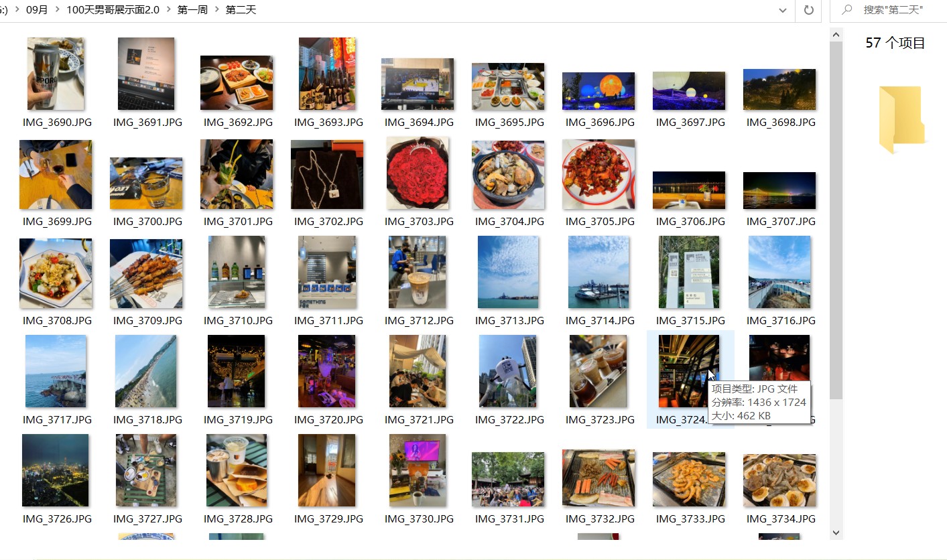Select 第二天 in the address path
947x560 pixels.
241,10
